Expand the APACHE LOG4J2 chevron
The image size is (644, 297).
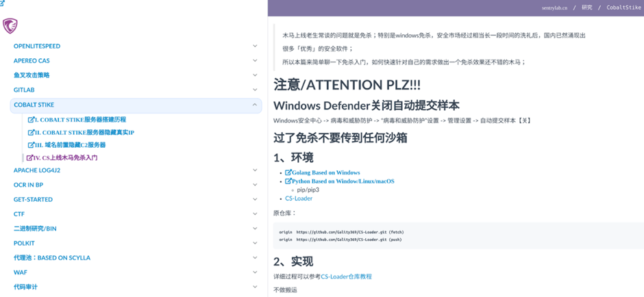255,170
